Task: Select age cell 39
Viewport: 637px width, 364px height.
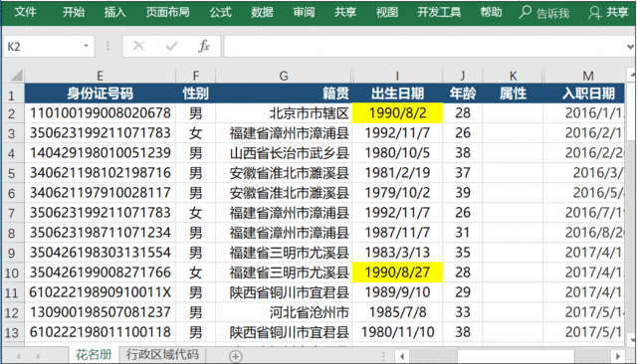Action: pyautogui.click(x=463, y=193)
